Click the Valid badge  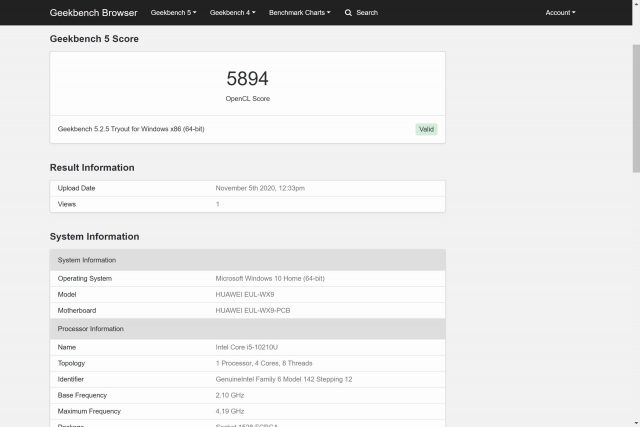coord(426,129)
